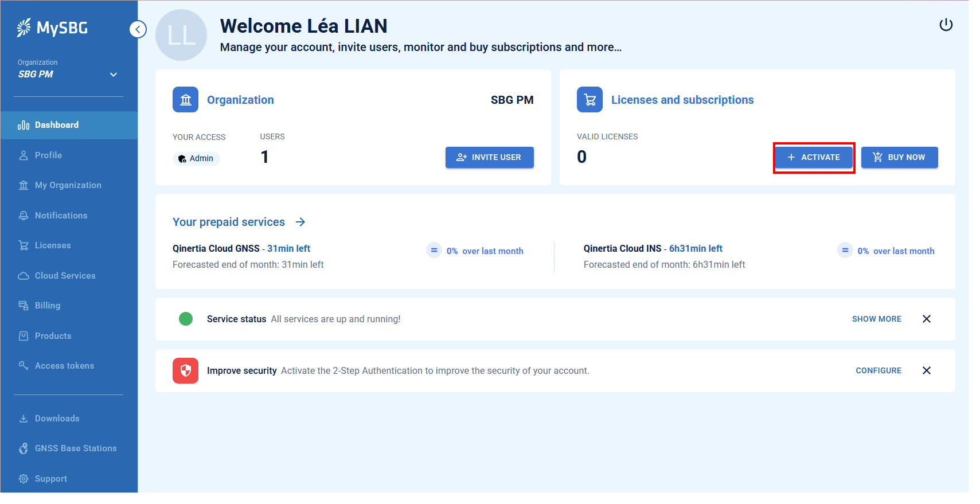The image size is (980, 504).
Task: Collapse the sidebar with the chevron button
Action: pos(138,29)
